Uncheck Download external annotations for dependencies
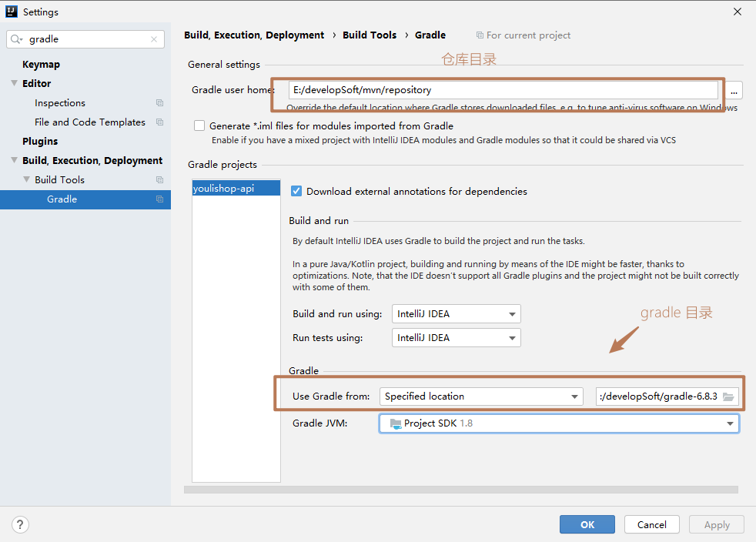This screenshot has height=542, width=756. pyautogui.click(x=296, y=192)
